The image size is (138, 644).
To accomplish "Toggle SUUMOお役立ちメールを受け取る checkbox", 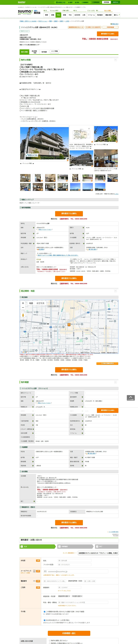I will [45, 620].
